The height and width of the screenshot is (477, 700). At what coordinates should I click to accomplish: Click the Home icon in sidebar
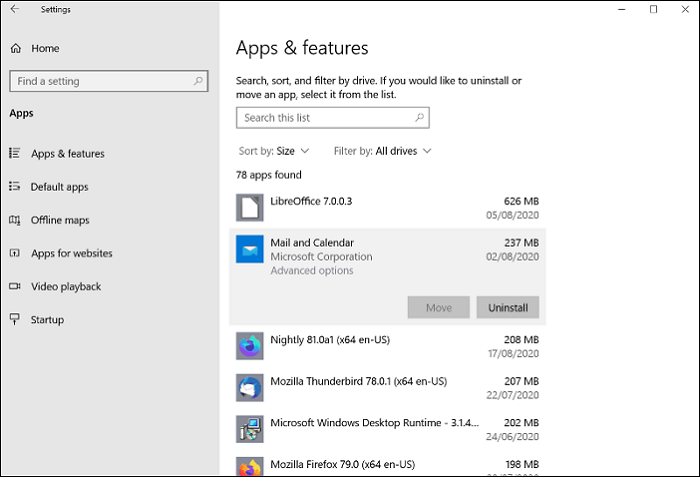click(15, 48)
